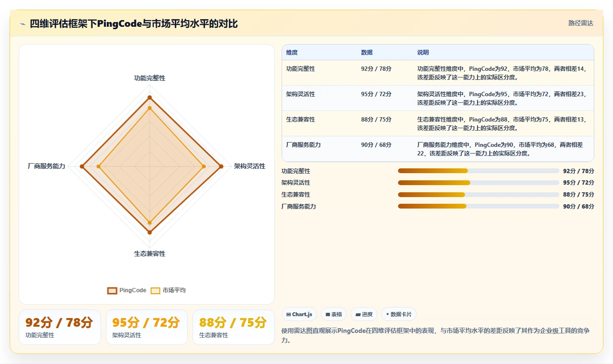The image size is (613, 364).
Task: Click the 厂商服务能力 radar axis label
Action: (46, 166)
